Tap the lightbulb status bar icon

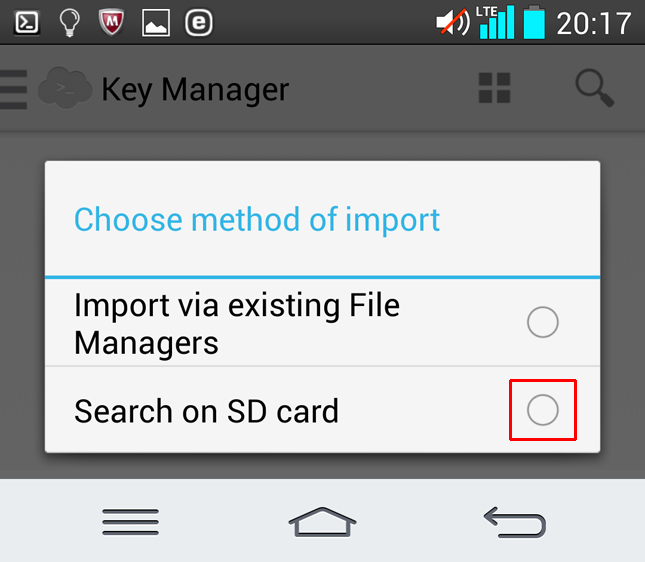coord(69,22)
